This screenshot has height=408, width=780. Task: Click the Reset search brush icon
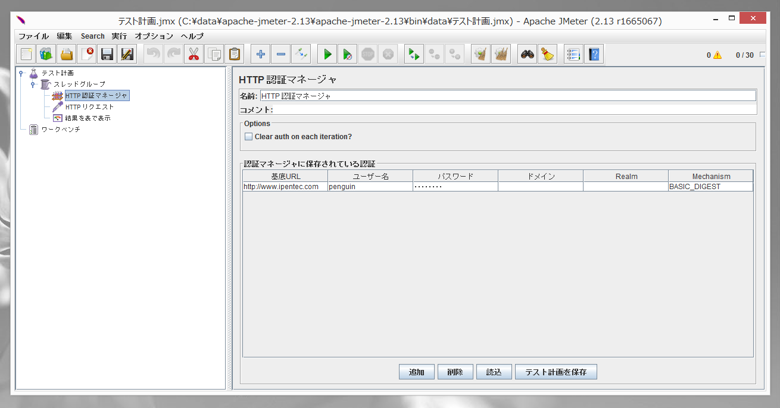(547, 54)
